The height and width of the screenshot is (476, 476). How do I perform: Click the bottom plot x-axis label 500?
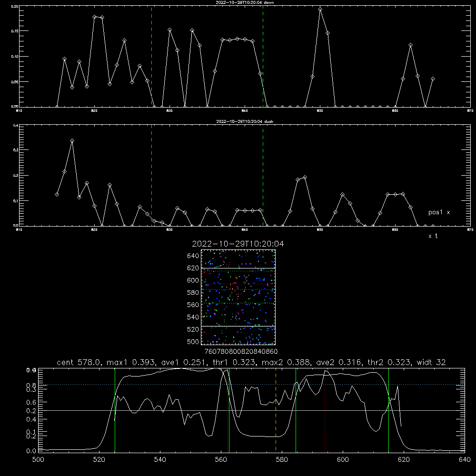(x=38, y=460)
